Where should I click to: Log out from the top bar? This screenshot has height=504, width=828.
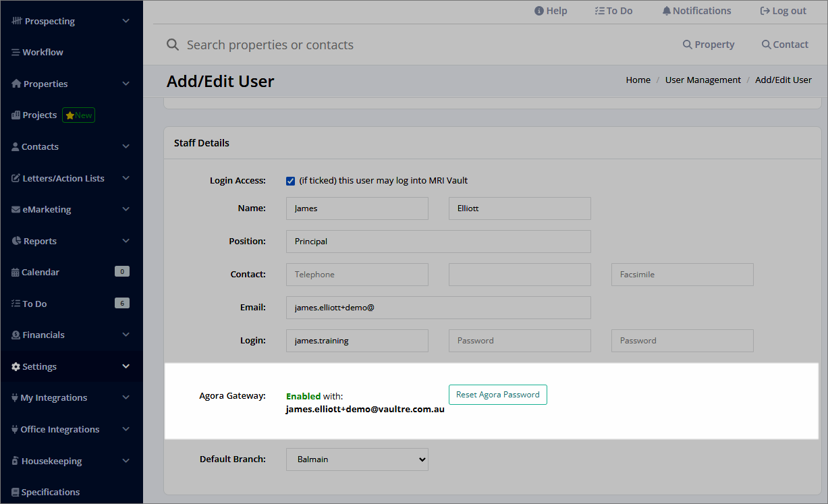(783, 11)
